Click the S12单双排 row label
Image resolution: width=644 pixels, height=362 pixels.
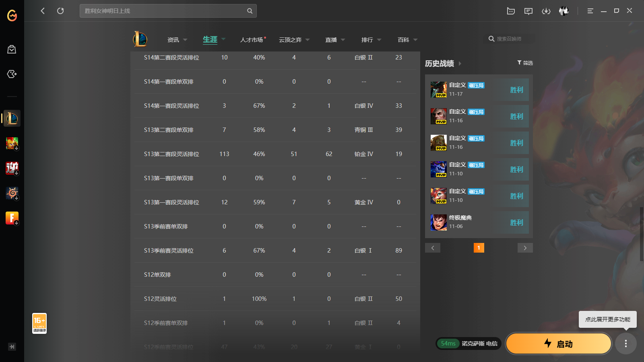(157, 275)
